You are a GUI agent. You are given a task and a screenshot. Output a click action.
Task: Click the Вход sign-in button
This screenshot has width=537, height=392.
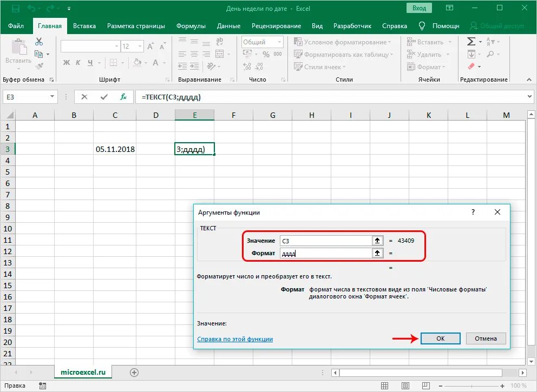coord(419,8)
